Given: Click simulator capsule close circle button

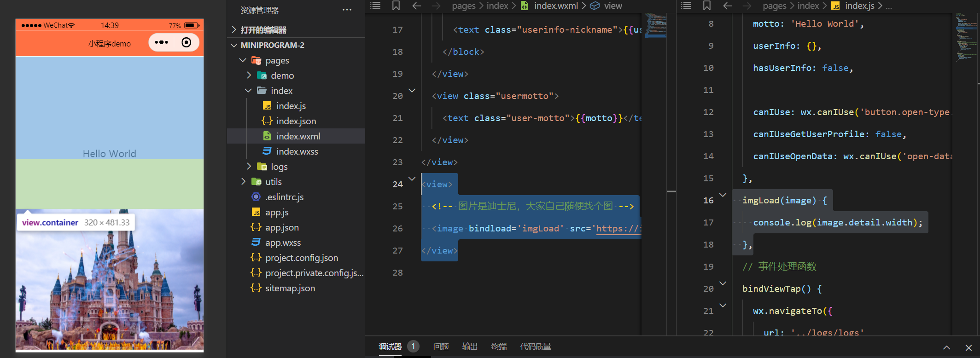Looking at the screenshot, I should 186,42.
